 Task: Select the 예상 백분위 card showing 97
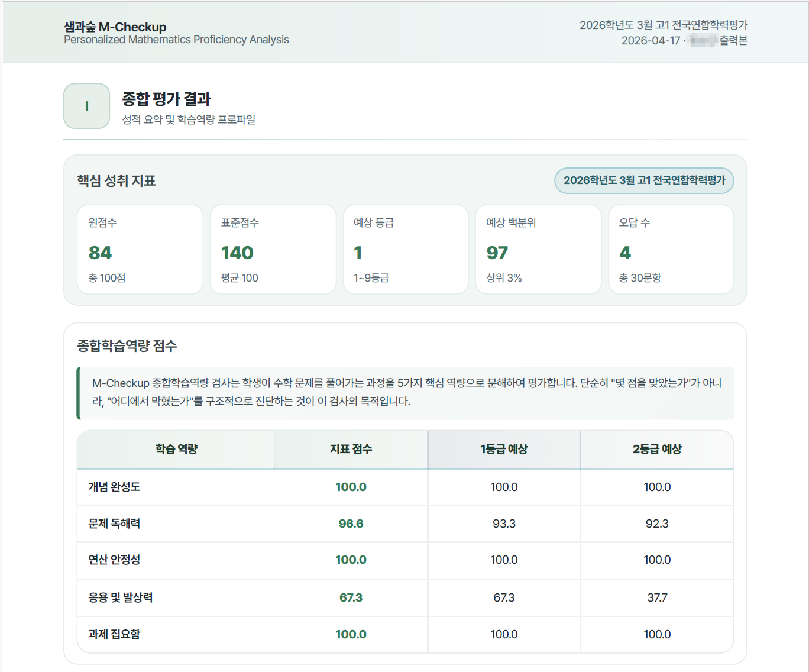[x=538, y=249]
